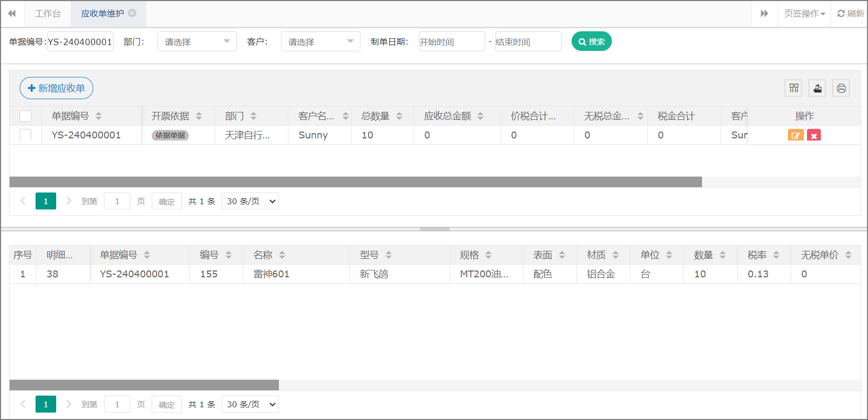
Task: Open the 部门 dropdown
Action: (197, 41)
